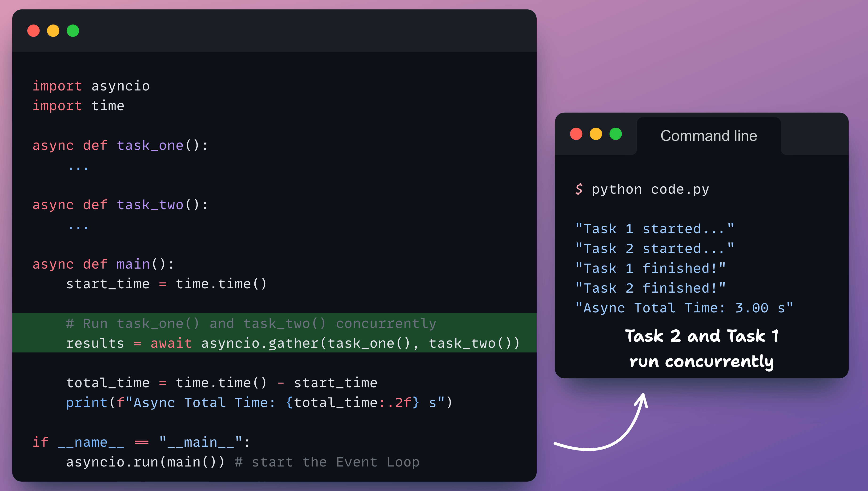Click the red traffic light on code window
868x491 pixels.
point(33,31)
